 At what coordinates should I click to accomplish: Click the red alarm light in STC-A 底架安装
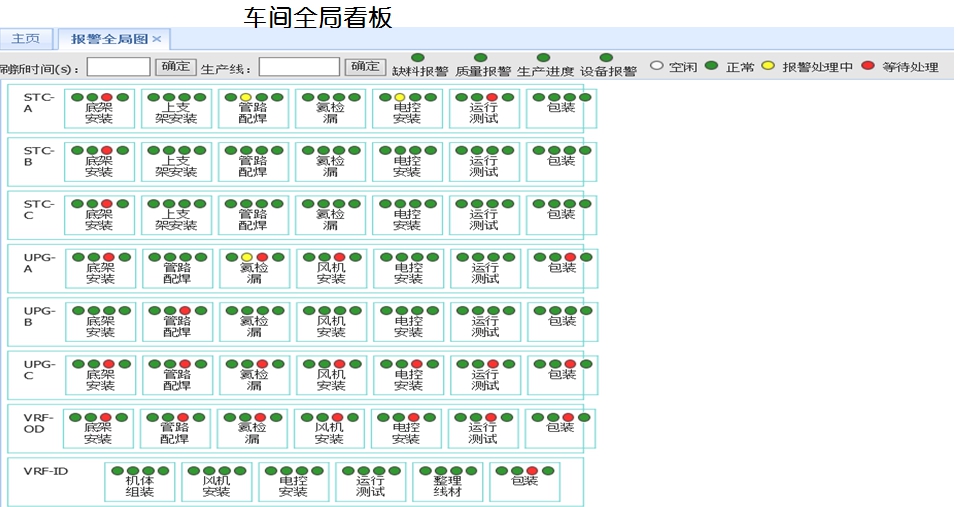(107, 97)
